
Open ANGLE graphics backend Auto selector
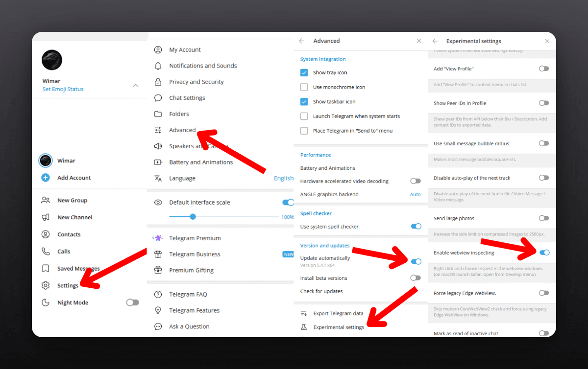click(x=415, y=194)
